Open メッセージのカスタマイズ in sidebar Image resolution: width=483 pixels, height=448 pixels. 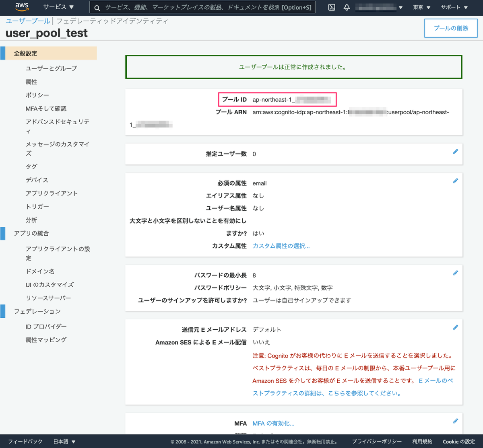tap(58, 148)
